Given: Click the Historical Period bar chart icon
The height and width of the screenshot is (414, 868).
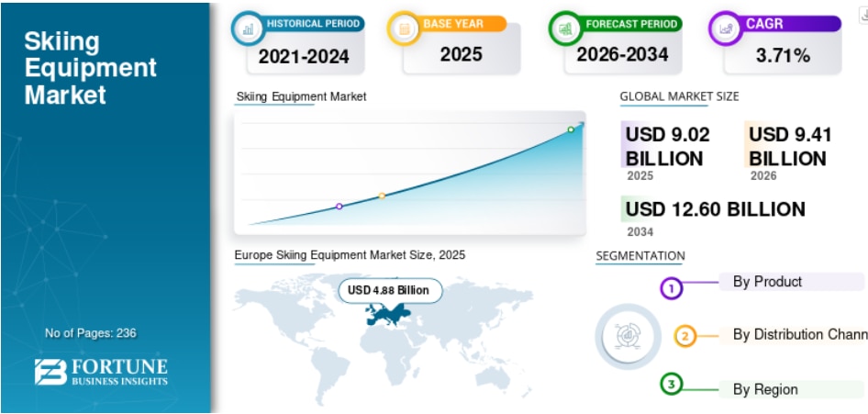Looking at the screenshot, I should 248,28.
